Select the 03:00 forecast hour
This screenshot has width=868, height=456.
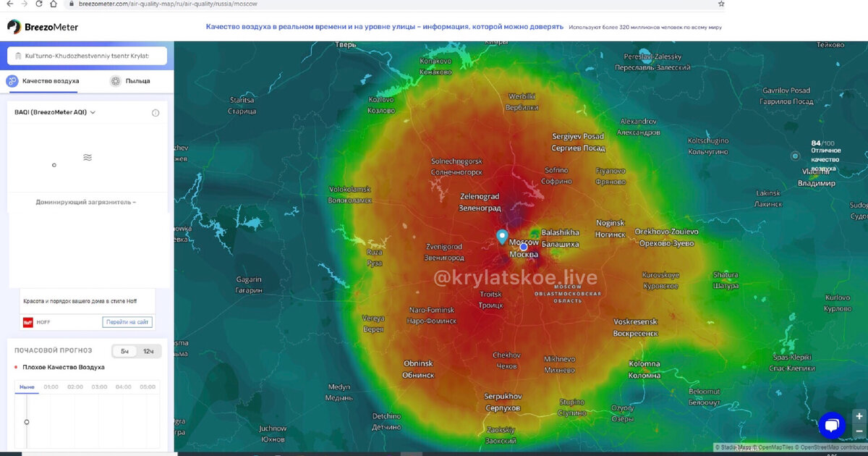point(99,387)
